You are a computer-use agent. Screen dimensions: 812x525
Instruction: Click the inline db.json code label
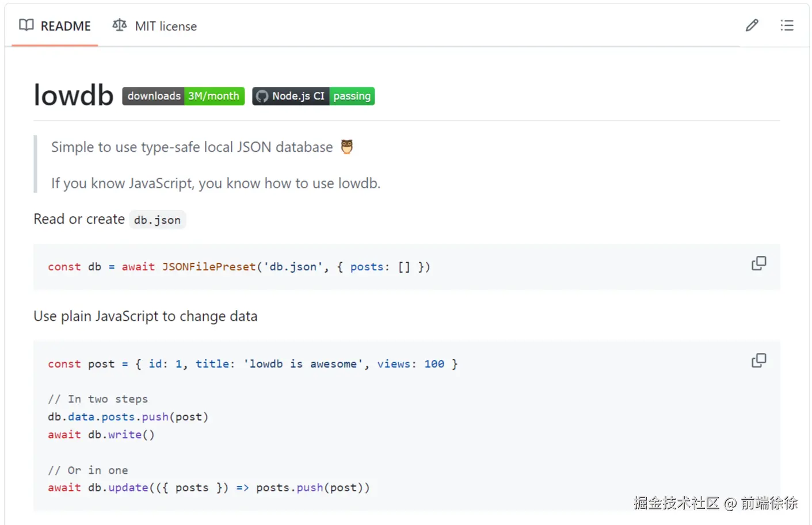[x=157, y=220]
